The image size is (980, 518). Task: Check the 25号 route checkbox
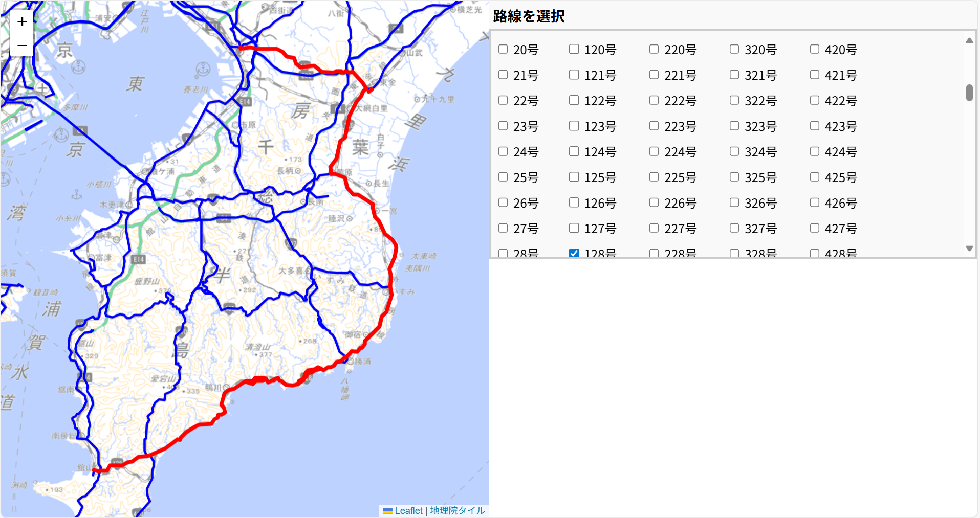pyautogui.click(x=503, y=176)
